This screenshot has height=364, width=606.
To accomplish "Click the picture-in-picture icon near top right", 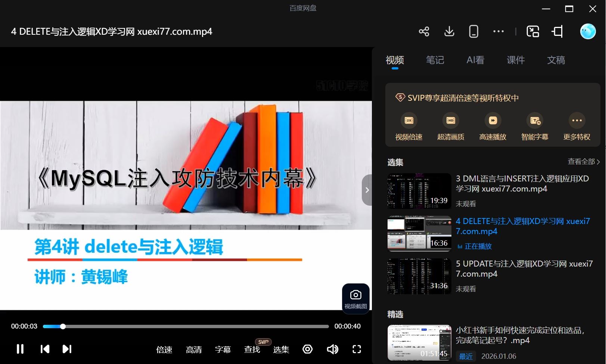I will click(533, 31).
